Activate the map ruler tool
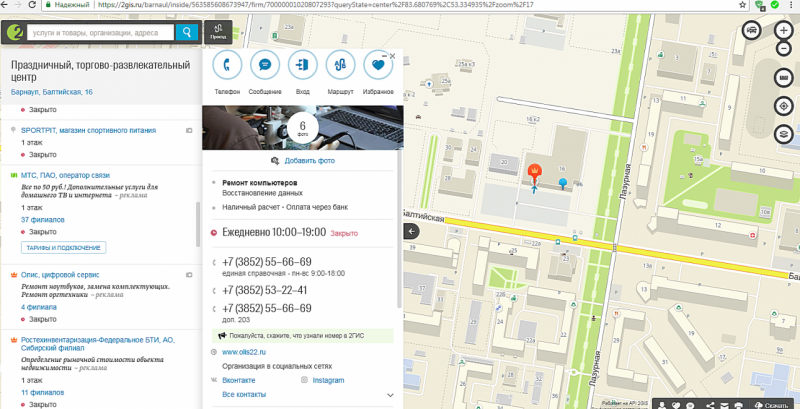800x409 pixels. pyautogui.click(x=784, y=78)
